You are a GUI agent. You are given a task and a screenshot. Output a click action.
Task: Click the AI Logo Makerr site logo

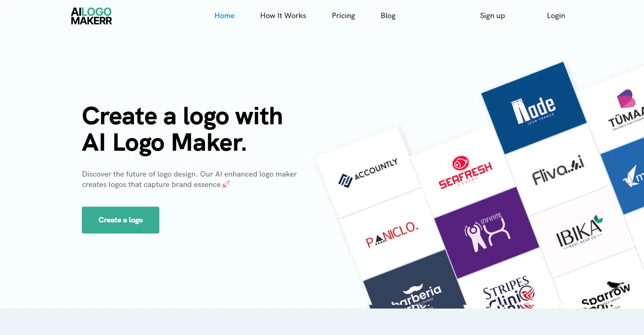tap(91, 16)
